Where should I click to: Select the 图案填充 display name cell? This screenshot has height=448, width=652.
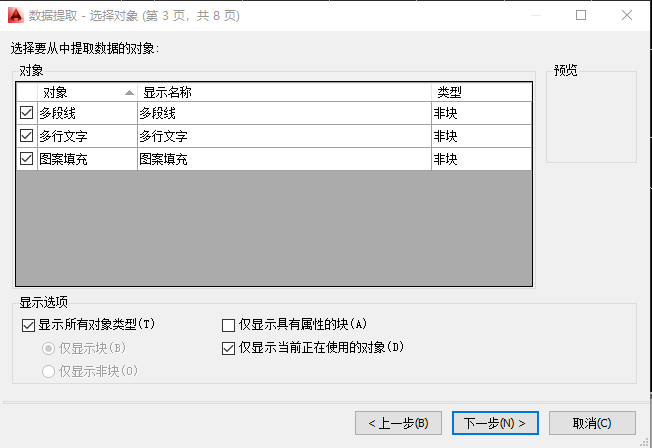[284, 159]
